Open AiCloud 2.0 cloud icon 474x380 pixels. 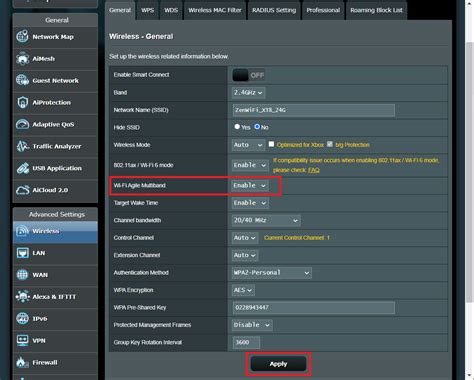[x=22, y=190]
